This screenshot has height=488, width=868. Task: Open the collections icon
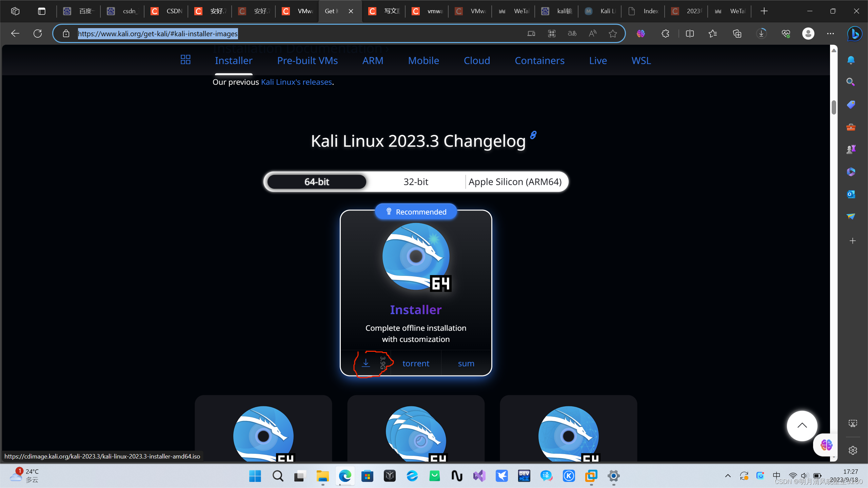pos(737,33)
